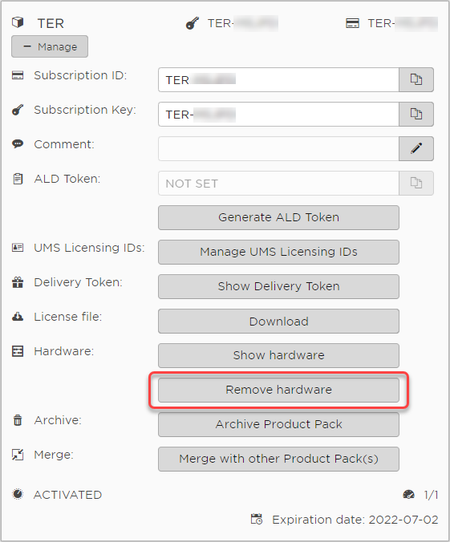Click the product pack cube icon beside TER
450x542 pixels.
click(18, 23)
